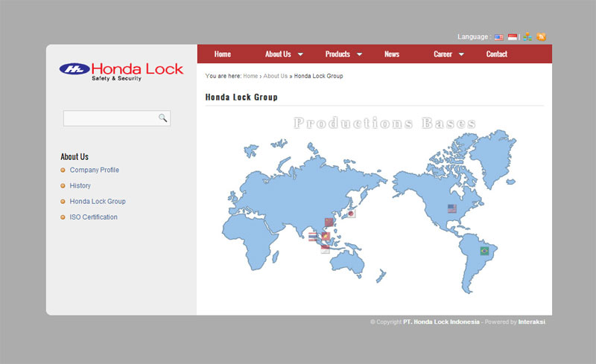Image resolution: width=596 pixels, height=364 pixels.
Task: Open Products in the navigation bar
Action: 337,54
